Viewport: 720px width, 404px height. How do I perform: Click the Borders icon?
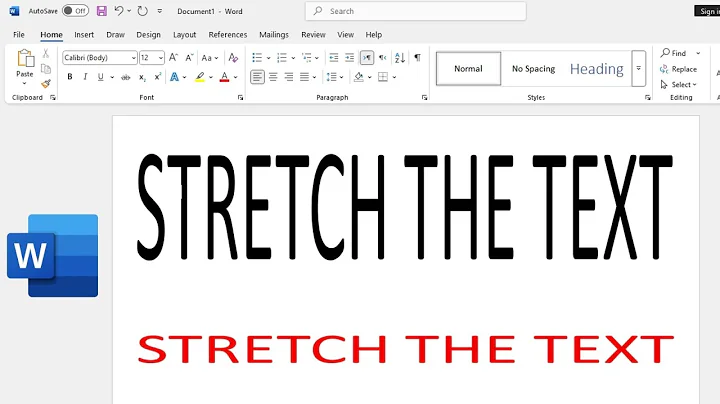(x=383, y=77)
